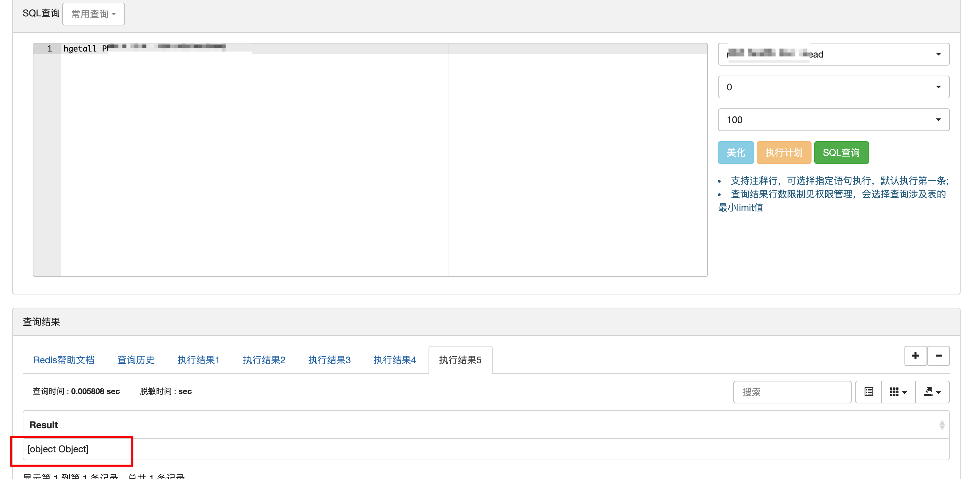Remove a result tab with minus icon
This screenshot has height=479, width=980.
tap(939, 356)
